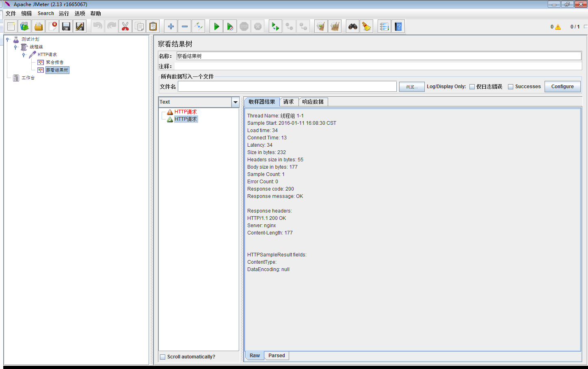
Task: Select the red failed HTTP请求 result
Action: click(186, 112)
